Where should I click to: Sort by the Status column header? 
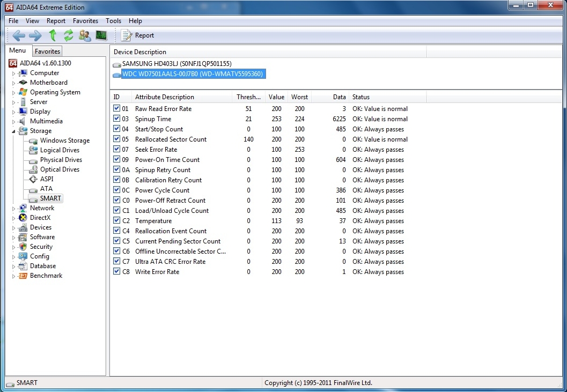coord(388,97)
